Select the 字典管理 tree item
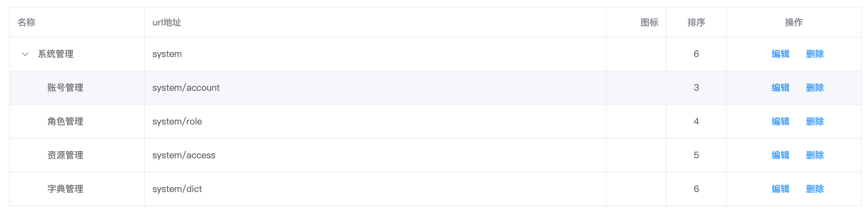This screenshot has width=868, height=216. tap(65, 189)
